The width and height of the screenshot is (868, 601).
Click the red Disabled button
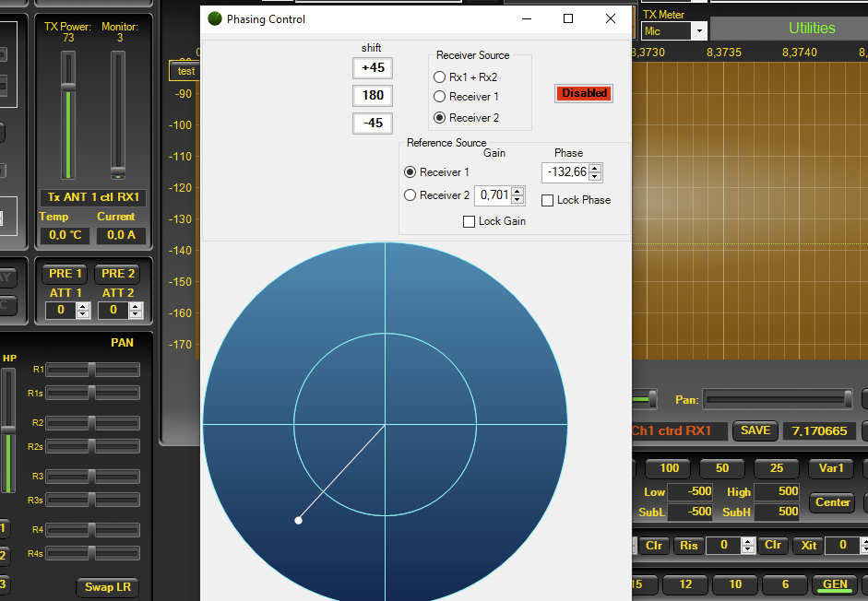pyautogui.click(x=584, y=93)
